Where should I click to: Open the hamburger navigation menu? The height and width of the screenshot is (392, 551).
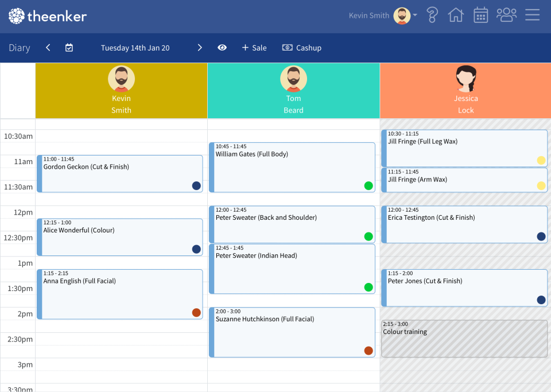532,14
